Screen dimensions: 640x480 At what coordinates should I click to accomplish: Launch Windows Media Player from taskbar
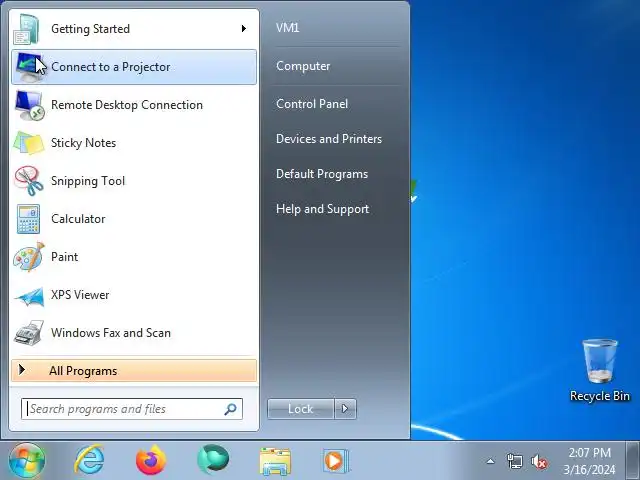click(x=336, y=461)
